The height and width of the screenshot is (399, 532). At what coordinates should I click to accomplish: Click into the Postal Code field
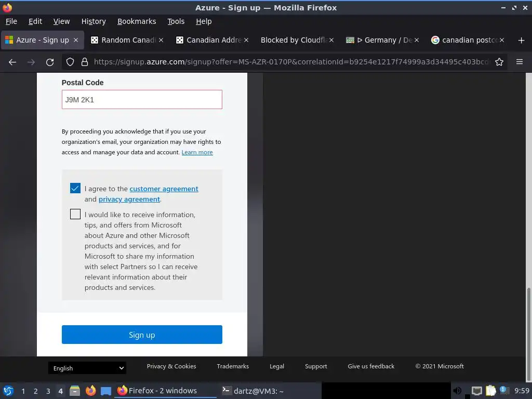(x=142, y=99)
